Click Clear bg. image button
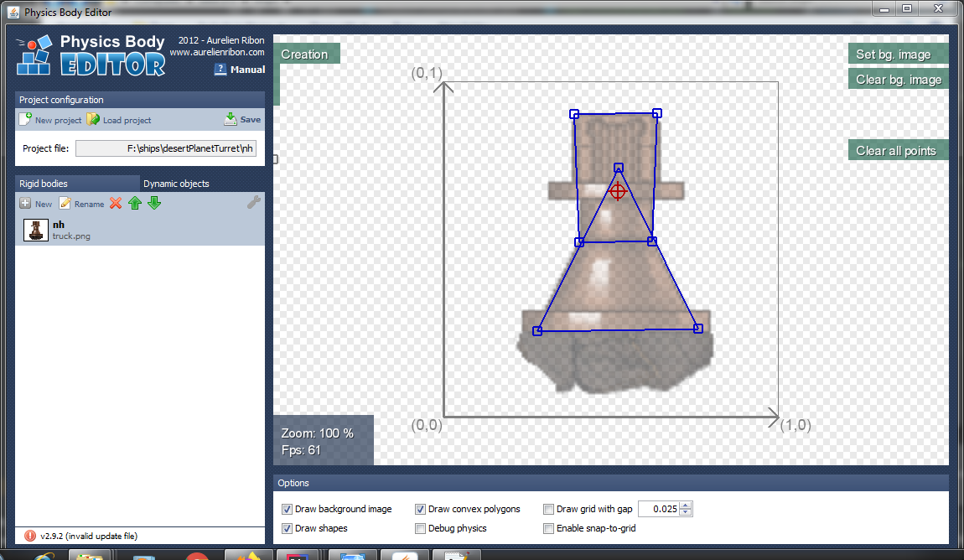This screenshot has width=964, height=560. (x=899, y=80)
